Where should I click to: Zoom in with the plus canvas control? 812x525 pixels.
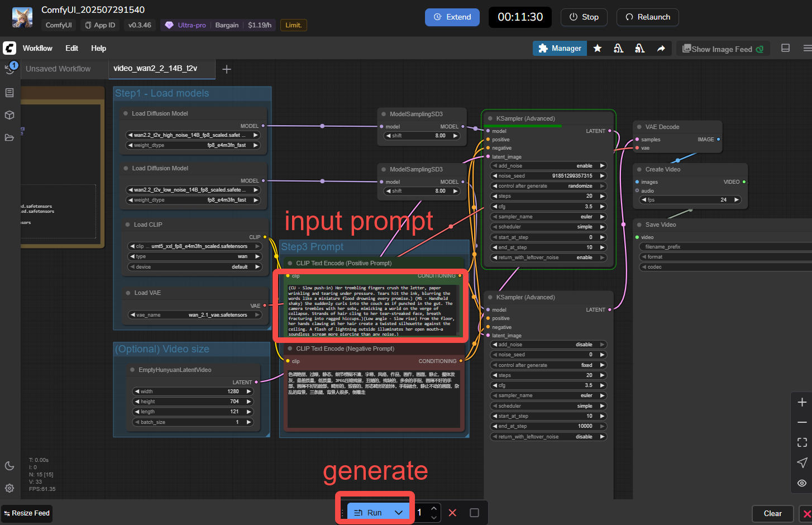[x=802, y=402]
